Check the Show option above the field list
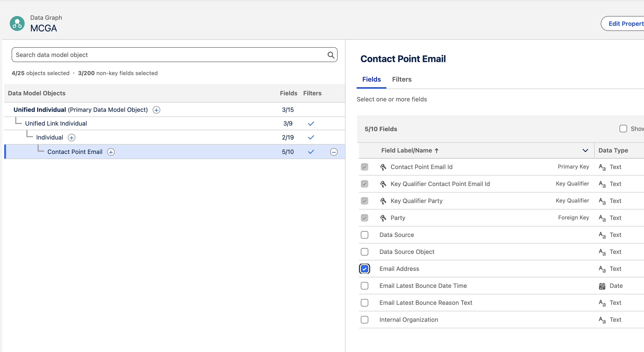The width and height of the screenshot is (644, 352). tap(623, 129)
